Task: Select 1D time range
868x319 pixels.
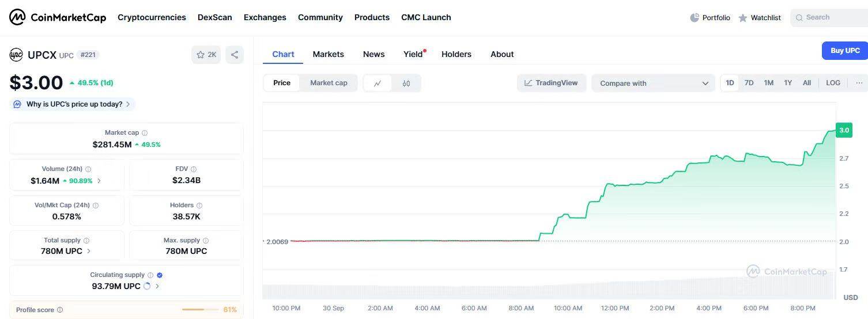Action: click(x=730, y=83)
